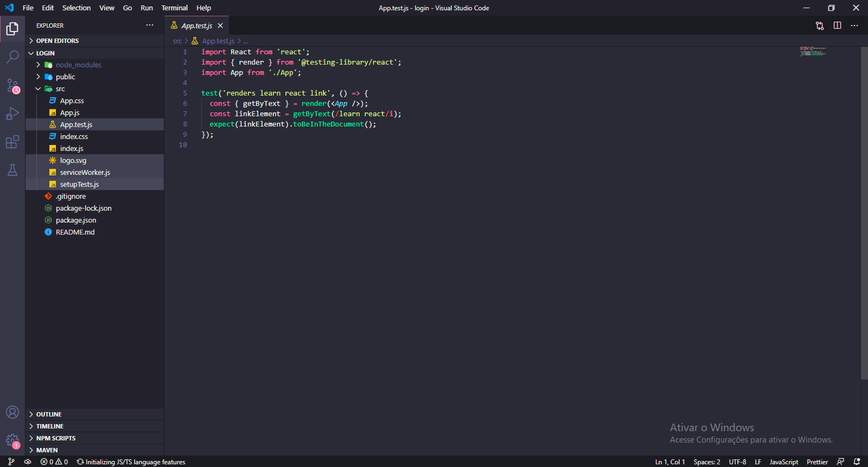Image resolution: width=868 pixels, height=467 pixels.
Task: Change the JavaScript language mode
Action: tap(783, 462)
